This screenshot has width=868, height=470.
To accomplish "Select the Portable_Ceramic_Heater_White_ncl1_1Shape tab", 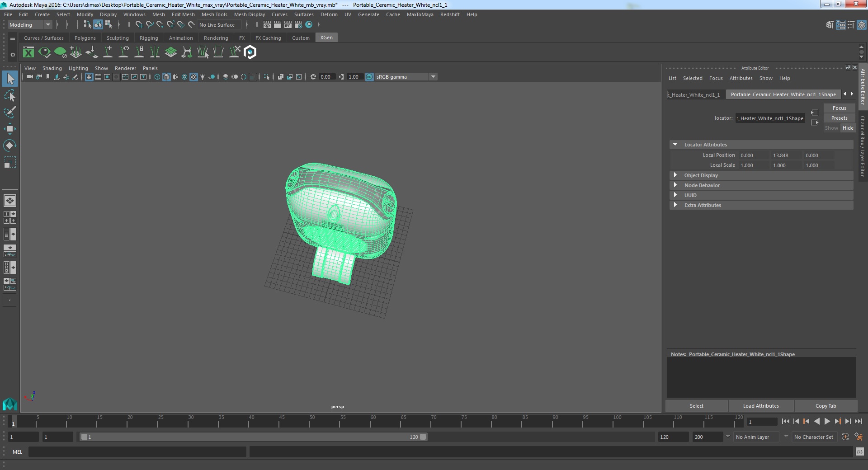I will pyautogui.click(x=783, y=94).
